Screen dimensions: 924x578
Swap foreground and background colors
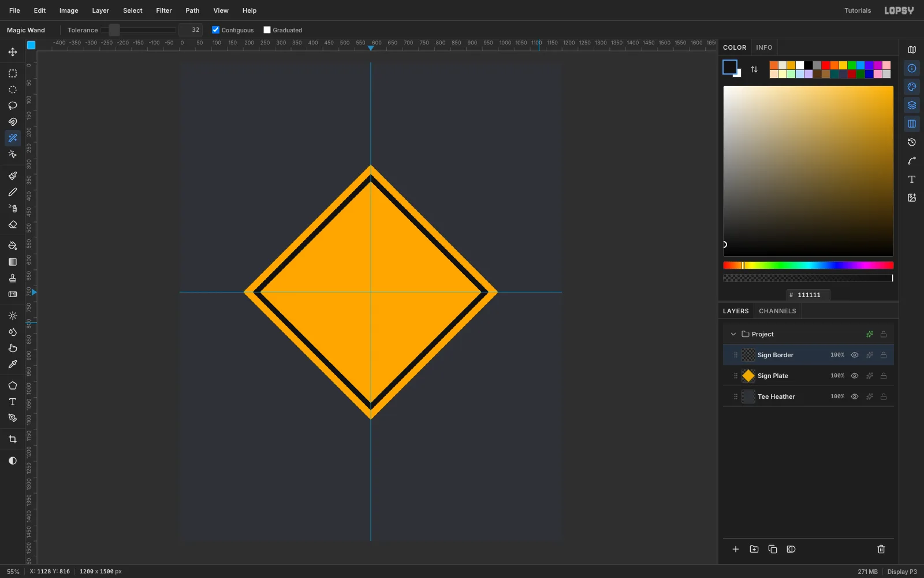point(754,69)
